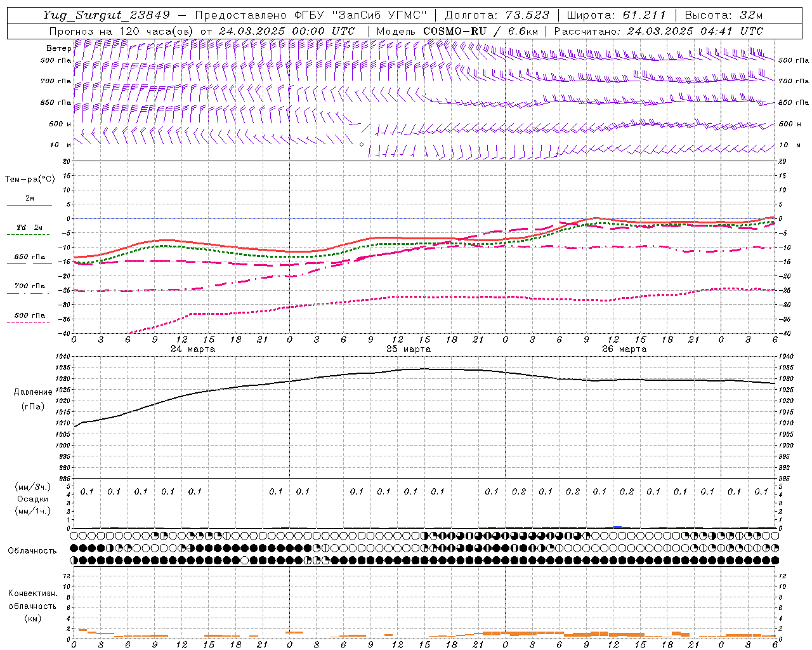This screenshot has width=812, height=650.
Task: Click the right-side 10 м wind-level label
Action: click(789, 145)
